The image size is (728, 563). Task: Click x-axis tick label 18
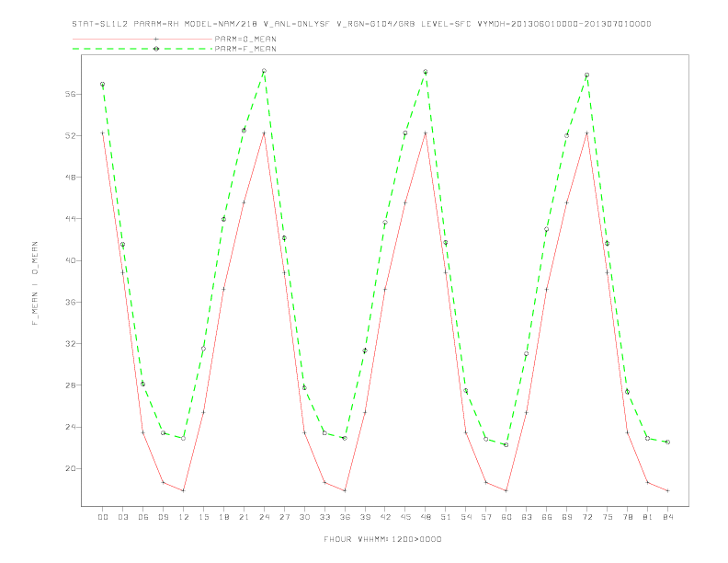pos(223,517)
